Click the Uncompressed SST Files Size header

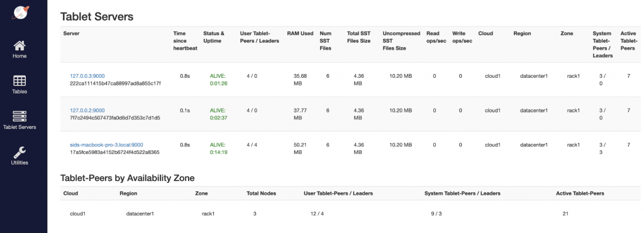tap(401, 41)
